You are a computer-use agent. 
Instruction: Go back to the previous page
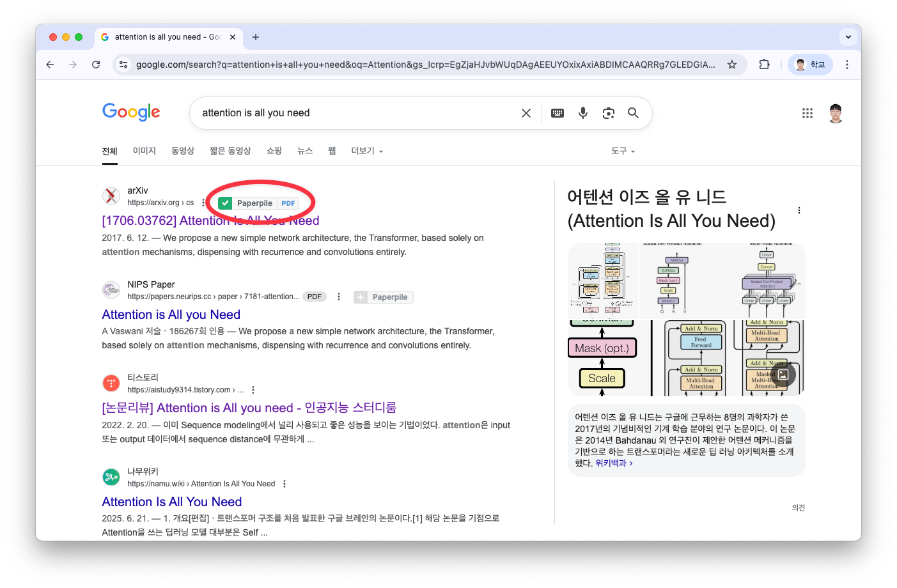(x=50, y=65)
